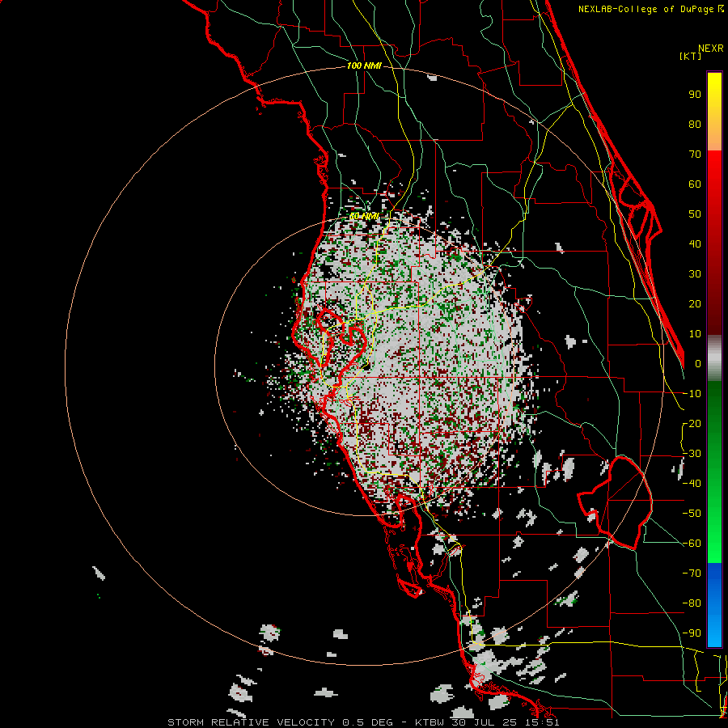728x728 pixels.
Task: Click the positive 90 scale label
Action: [695, 95]
